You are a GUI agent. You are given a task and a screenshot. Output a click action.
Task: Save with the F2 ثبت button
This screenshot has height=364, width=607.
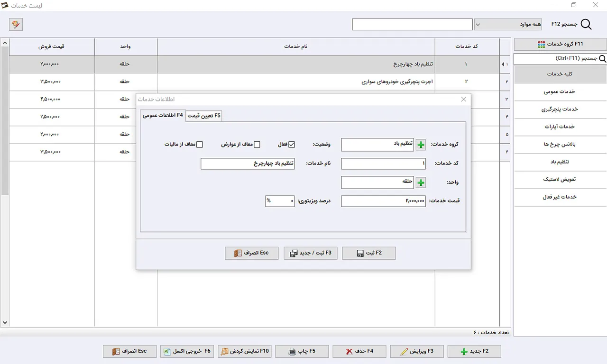[369, 253]
